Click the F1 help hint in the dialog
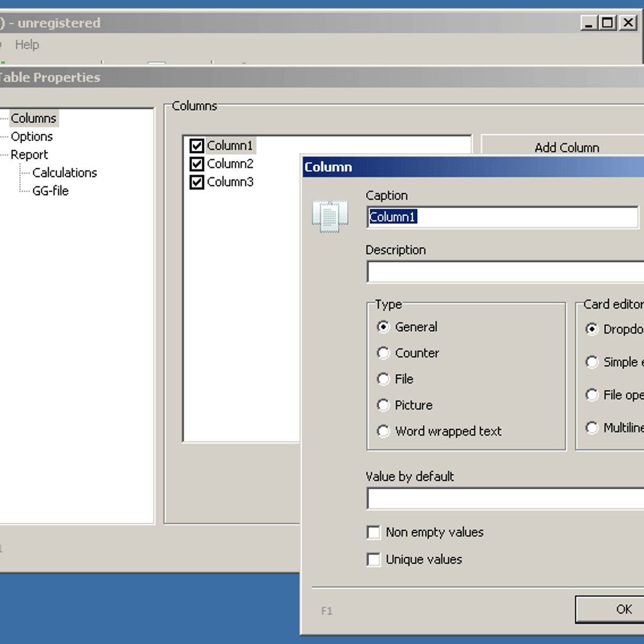The width and height of the screenshot is (644, 644). pyautogui.click(x=327, y=611)
